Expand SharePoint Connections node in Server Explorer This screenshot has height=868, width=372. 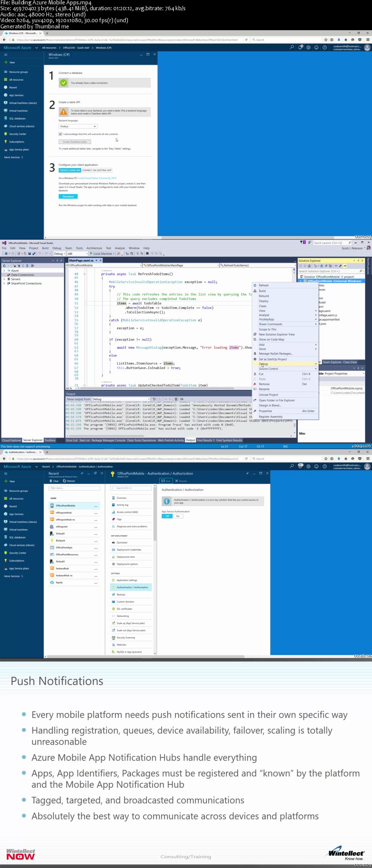[x=4, y=283]
